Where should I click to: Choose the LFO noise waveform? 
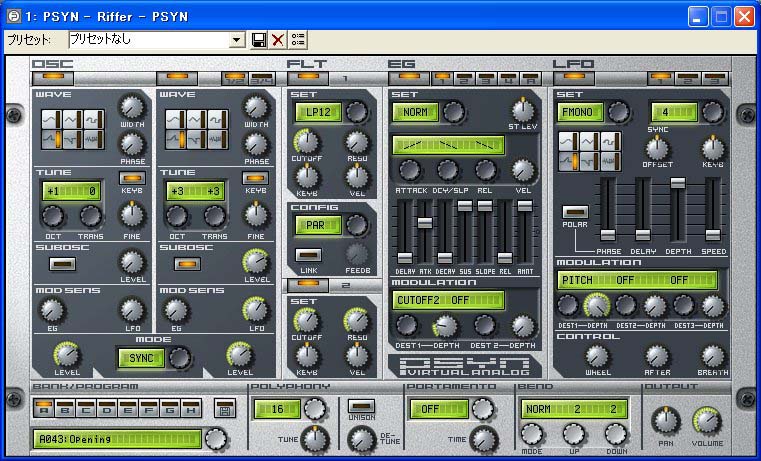click(611, 161)
